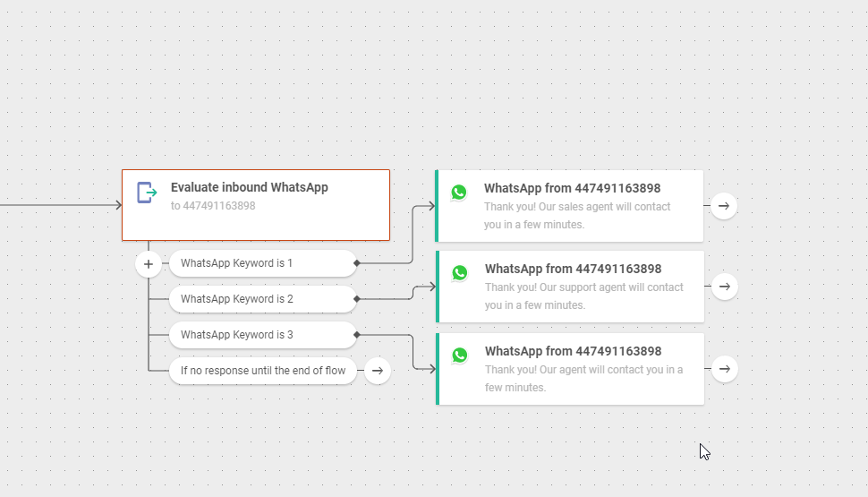Click WhatsApp icon on sales agent message

click(x=459, y=193)
